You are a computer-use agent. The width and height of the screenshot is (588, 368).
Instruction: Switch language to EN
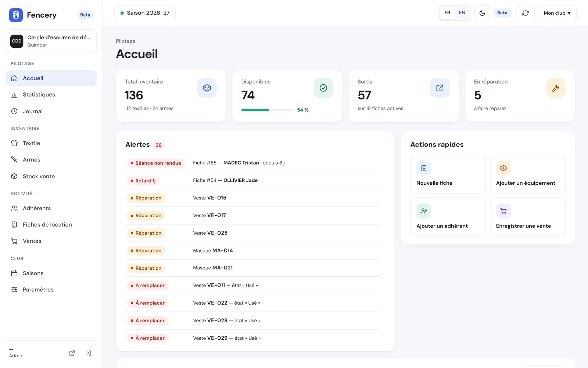(462, 13)
